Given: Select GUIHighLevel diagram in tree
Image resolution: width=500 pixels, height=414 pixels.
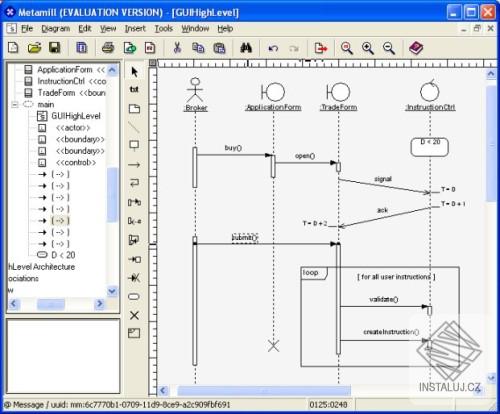Looking at the screenshot, I should (76, 116).
